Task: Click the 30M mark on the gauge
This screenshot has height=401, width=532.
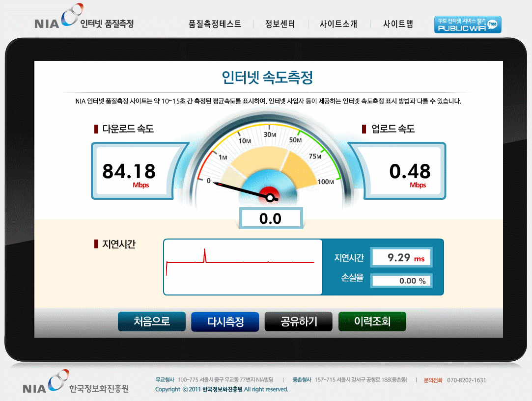Action: (270, 134)
